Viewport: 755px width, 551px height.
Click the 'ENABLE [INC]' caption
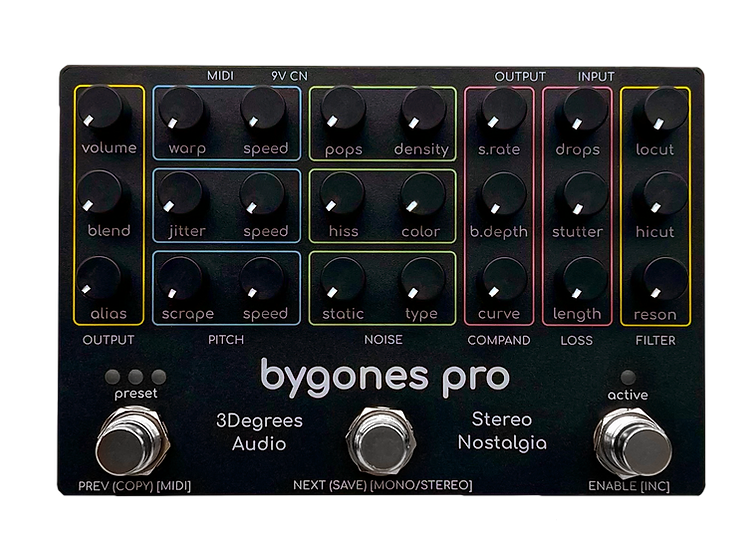tap(629, 486)
